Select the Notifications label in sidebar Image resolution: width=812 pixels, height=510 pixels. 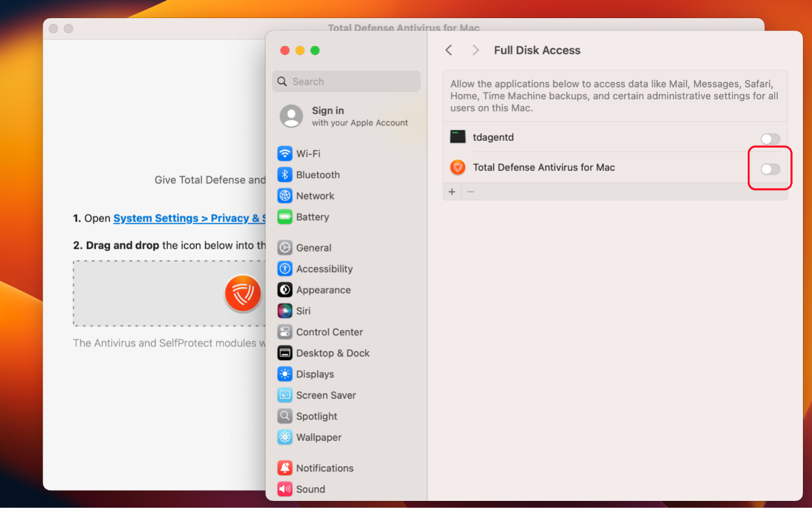[x=325, y=468]
